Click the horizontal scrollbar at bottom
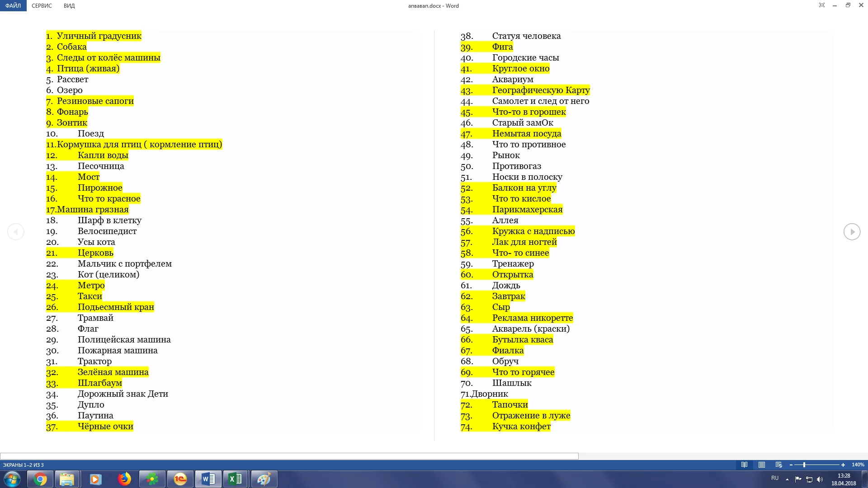868x488 pixels. pos(289,456)
